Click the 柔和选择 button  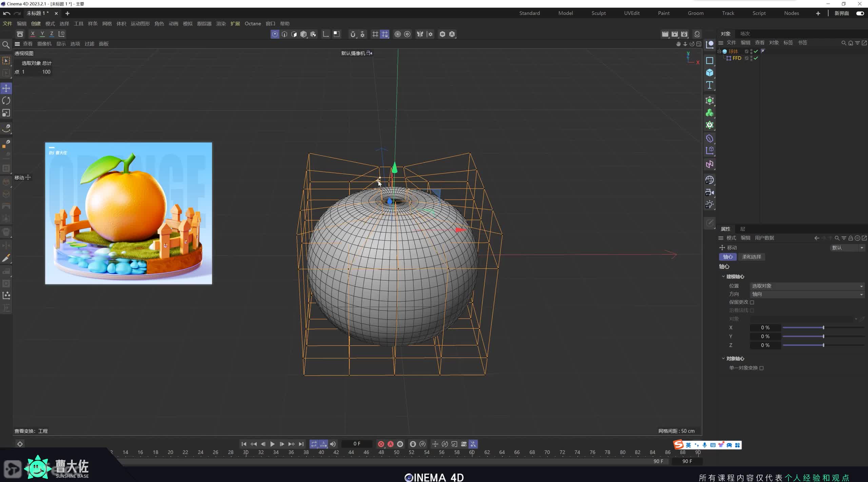751,257
